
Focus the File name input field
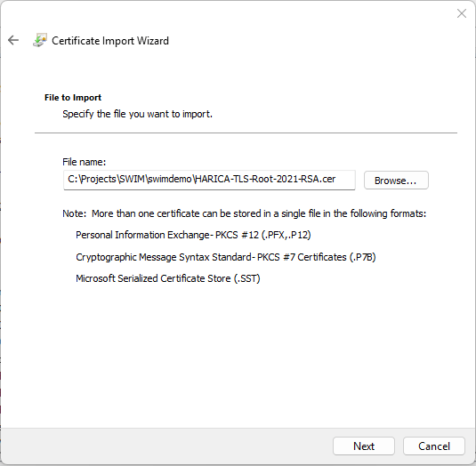209,180
